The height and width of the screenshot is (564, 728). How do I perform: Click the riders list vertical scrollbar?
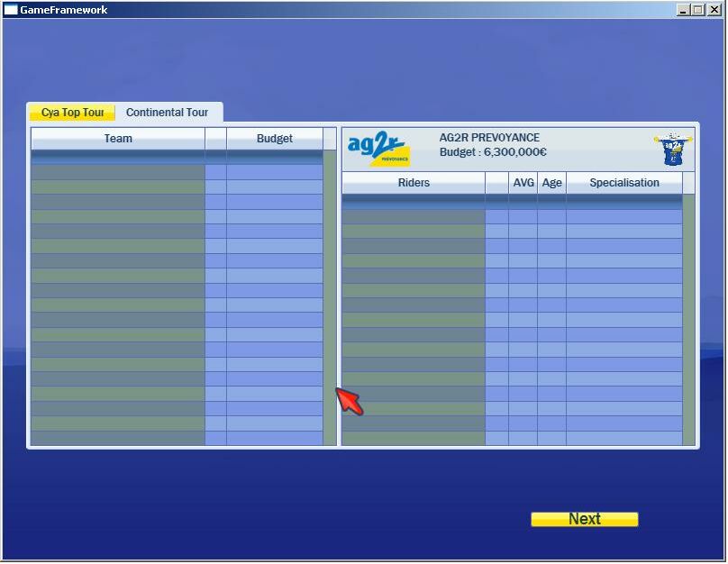pyautogui.click(x=689, y=320)
